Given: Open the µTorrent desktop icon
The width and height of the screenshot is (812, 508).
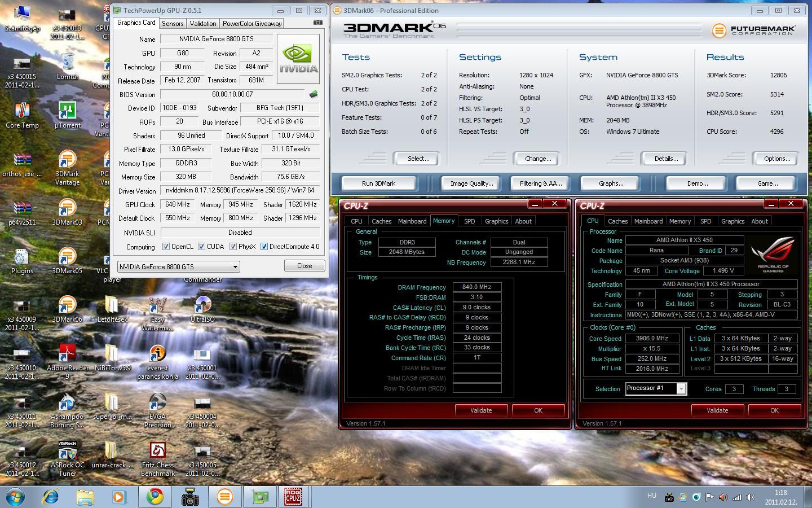Looking at the screenshot, I should click(x=67, y=115).
